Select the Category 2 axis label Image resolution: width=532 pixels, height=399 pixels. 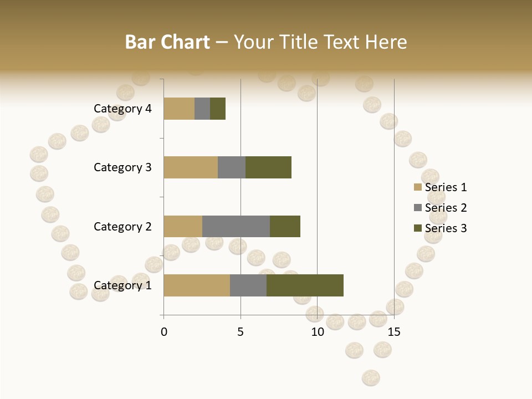point(122,227)
